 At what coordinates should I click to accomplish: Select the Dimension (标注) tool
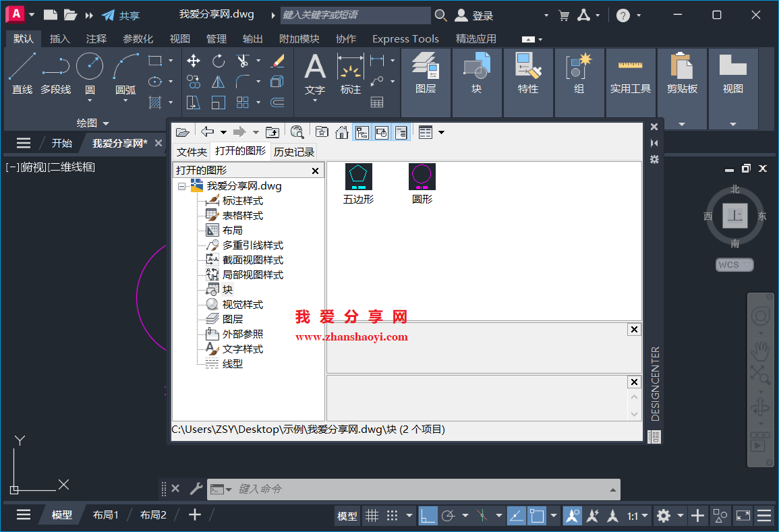pos(351,73)
